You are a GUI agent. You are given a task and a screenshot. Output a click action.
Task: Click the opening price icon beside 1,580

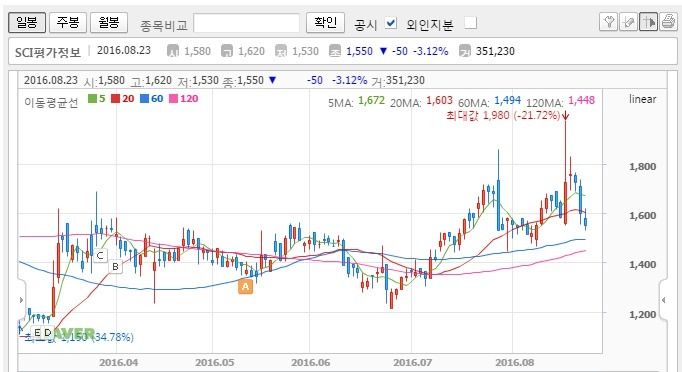click(x=173, y=51)
